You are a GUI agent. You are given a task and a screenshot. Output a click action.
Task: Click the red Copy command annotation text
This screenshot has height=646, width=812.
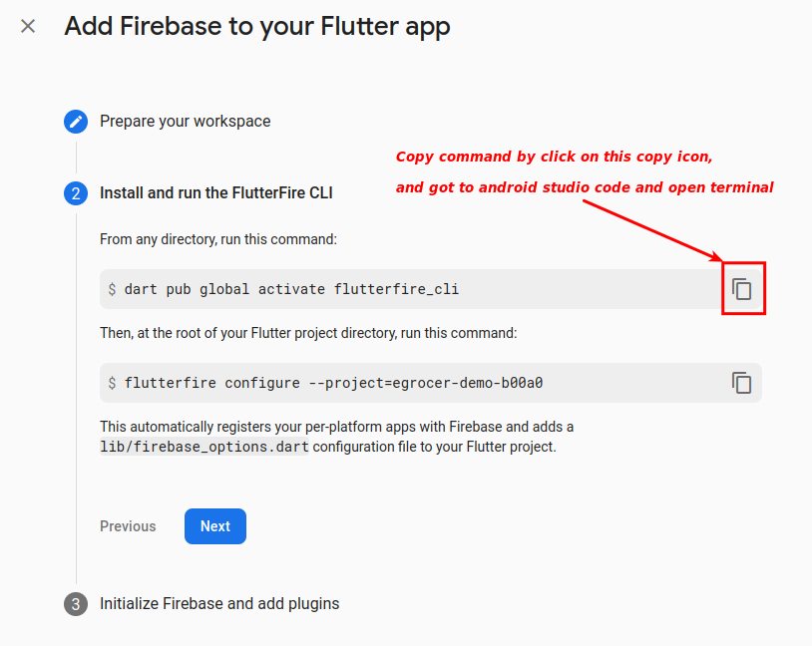coord(554,157)
